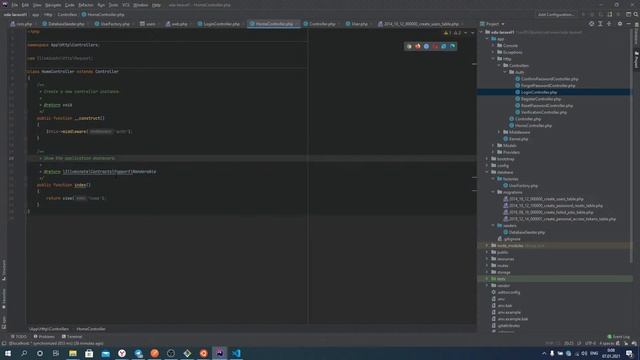The image size is (640, 360).
Task: Select ConfirmPasswordController.php in project tree
Action: pyautogui.click(x=549, y=79)
